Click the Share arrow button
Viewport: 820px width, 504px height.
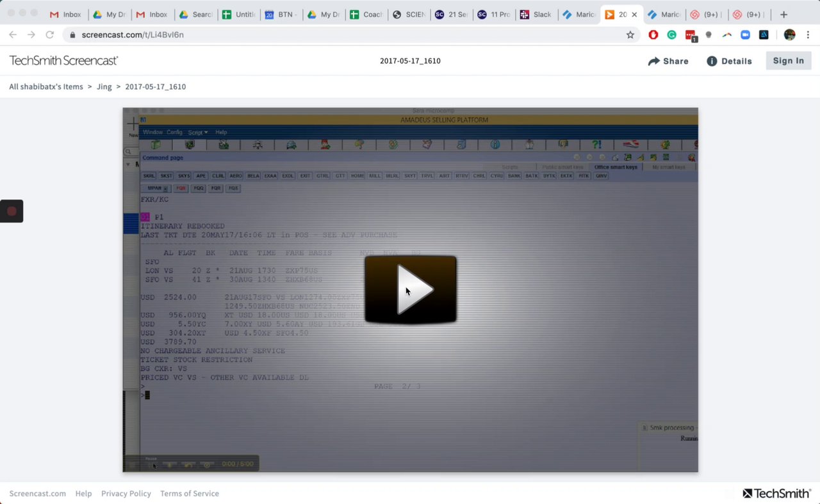coord(668,61)
